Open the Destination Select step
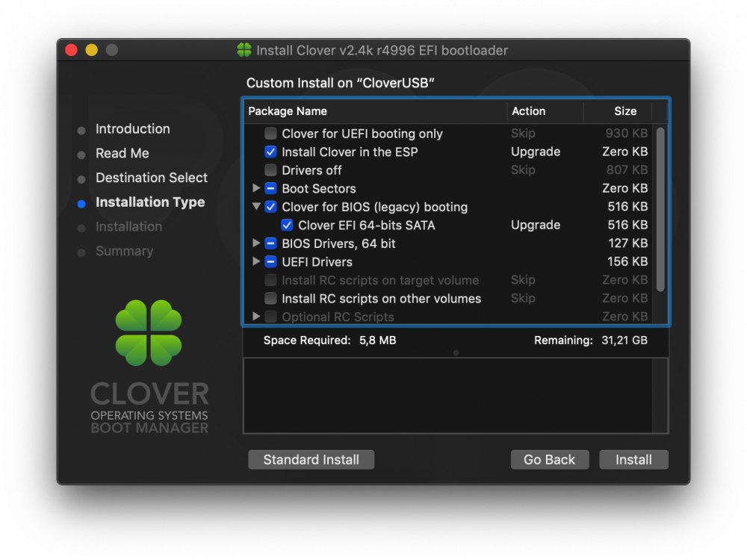The image size is (747, 560). click(x=152, y=178)
